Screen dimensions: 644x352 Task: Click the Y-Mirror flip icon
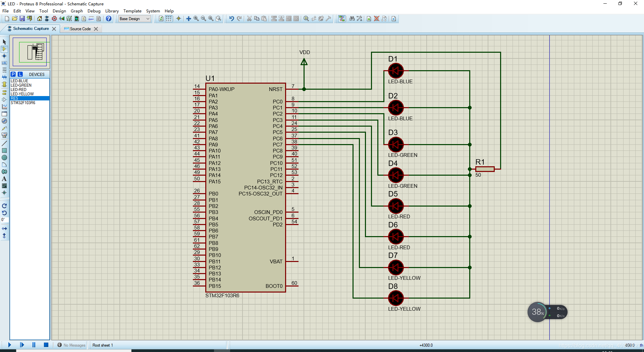click(4, 236)
